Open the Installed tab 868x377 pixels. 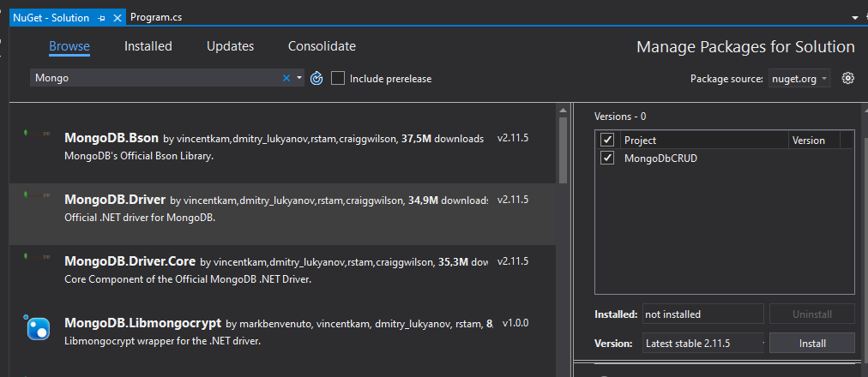[148, 46]
